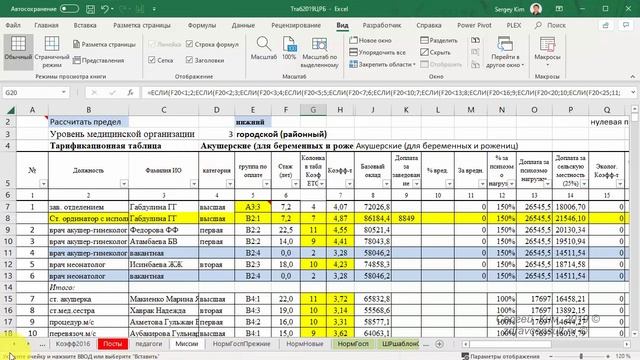Image resolution: width=640 pixels, height=360 pixels.
Task: Open the Данные ribbon tab
Action: (x=243, y=25)
